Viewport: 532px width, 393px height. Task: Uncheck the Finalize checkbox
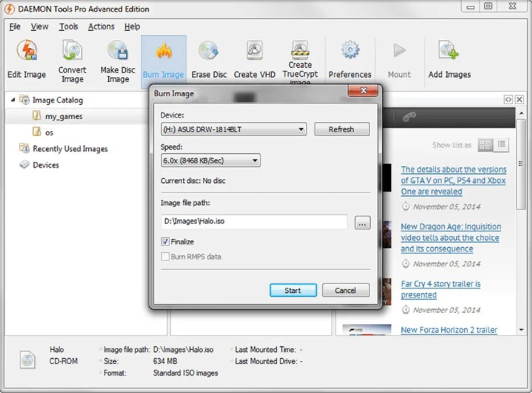(x=165, y=241)
